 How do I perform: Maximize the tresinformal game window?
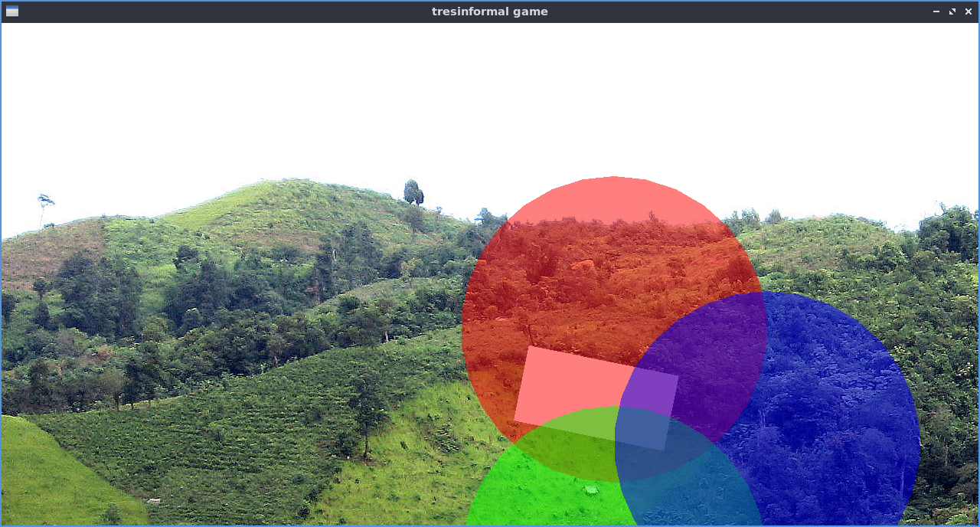coord(952,11)
